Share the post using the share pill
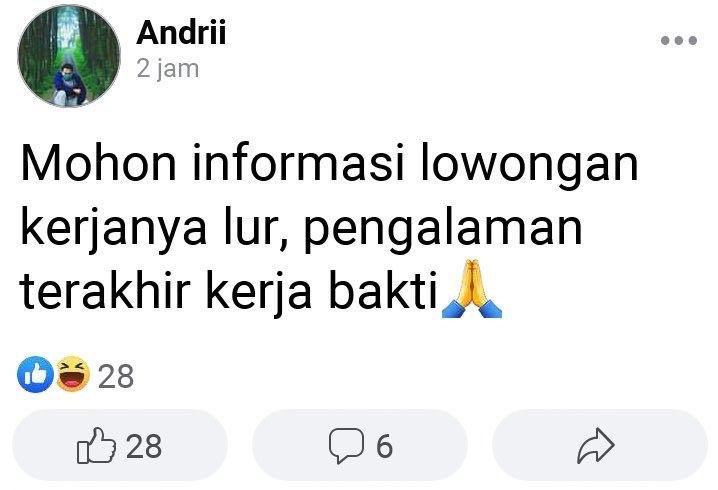This screenshot has width=718, height=490. pos(600,445)
